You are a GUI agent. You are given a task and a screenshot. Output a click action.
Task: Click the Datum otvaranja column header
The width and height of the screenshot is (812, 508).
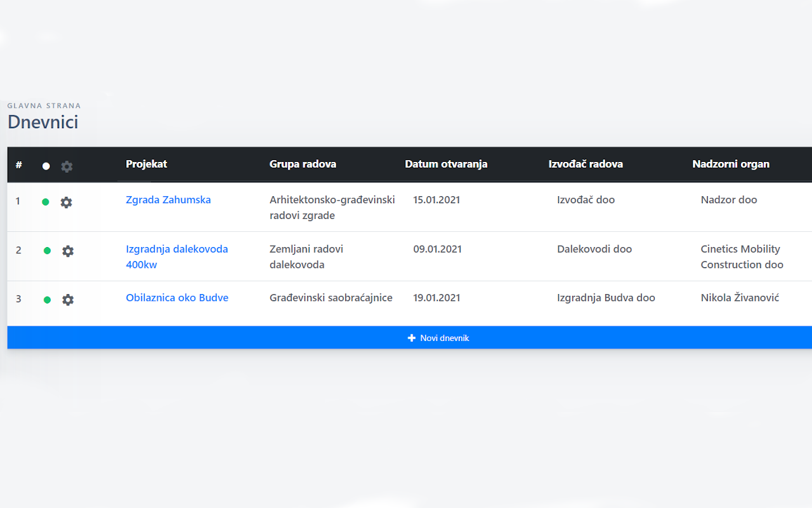(446, 164)
